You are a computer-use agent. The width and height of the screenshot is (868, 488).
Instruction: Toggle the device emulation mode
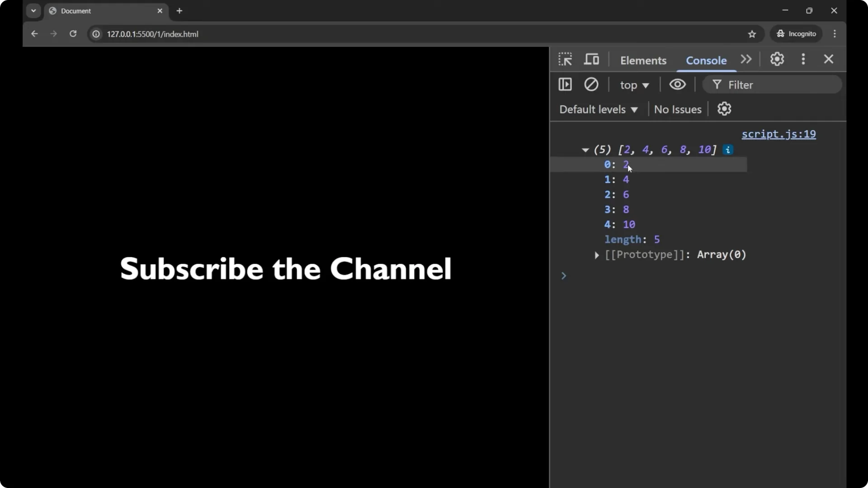click(592, 59)
